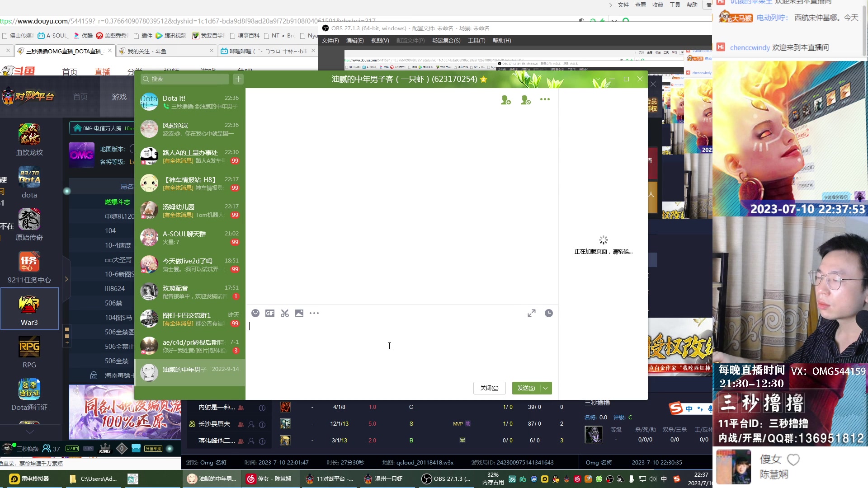Open OBS 编辑(E) menu
The height and width of the screenshot is (488, 868).
tap(355, 41)
